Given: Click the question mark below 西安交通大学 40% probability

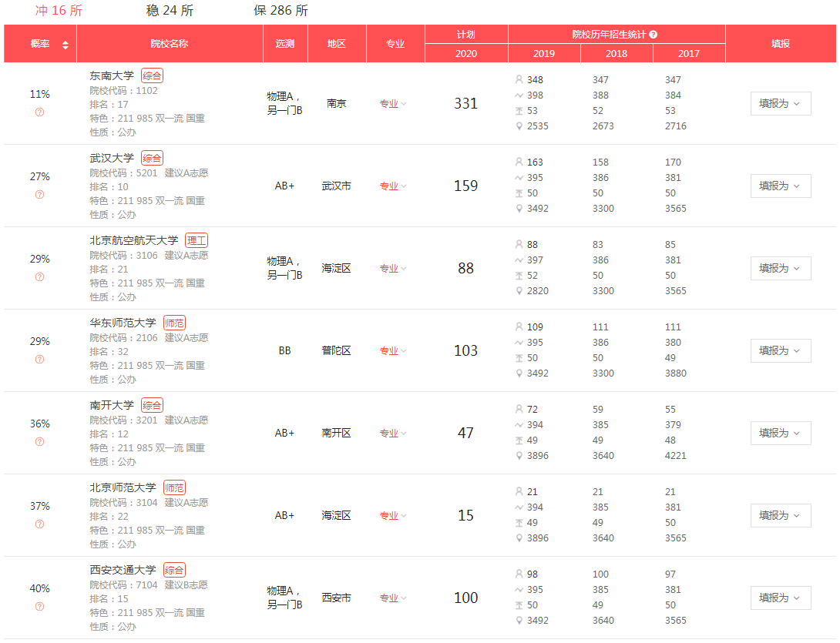Looking at the screenshot, I should coord(39,606).
